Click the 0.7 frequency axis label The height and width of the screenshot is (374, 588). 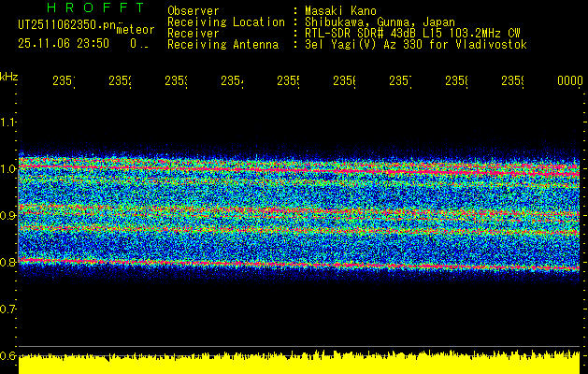7,309
